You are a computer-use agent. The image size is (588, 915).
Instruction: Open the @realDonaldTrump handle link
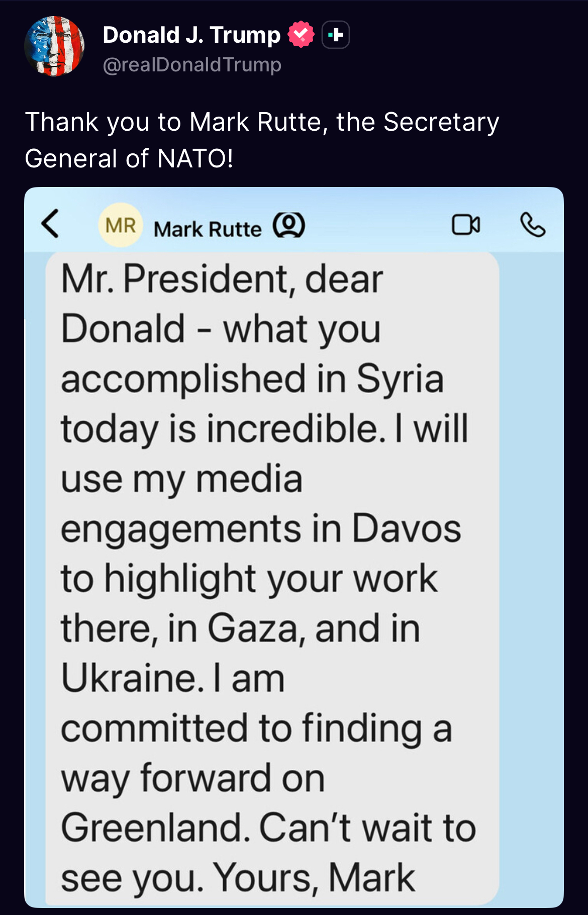coord(191,65)
